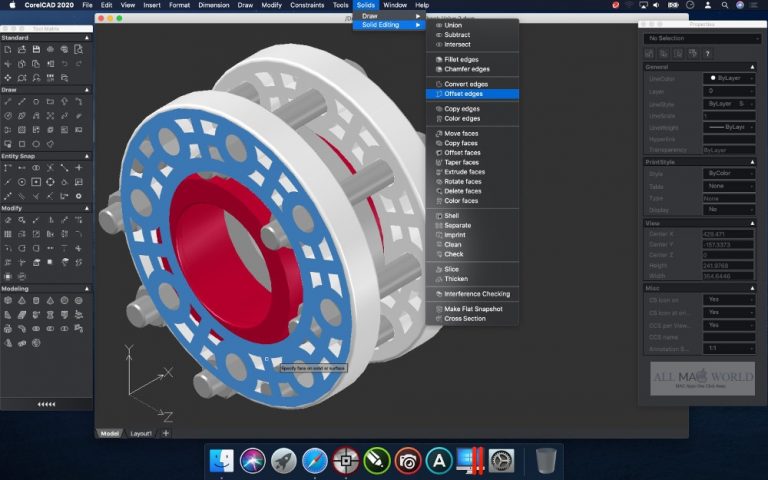Open the No Selection dropdown in Properties
Image resolution: width=768 pixels, height=480 pixels.
pos(702,38)
